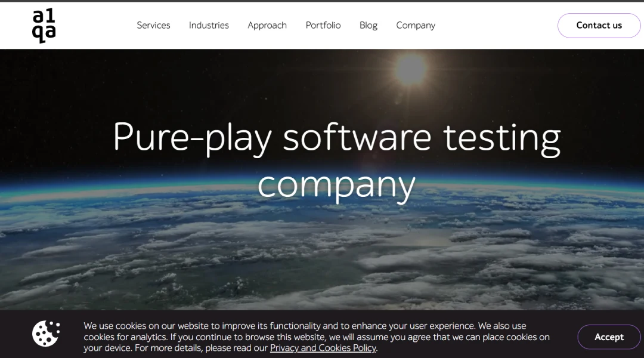This screenshot has width=644, height=358.
Task: Open the Company menu
Action: [x=416, y=25]
